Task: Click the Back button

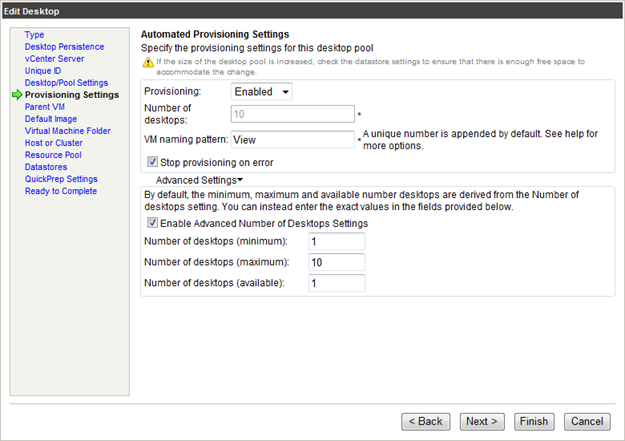Action: (425, 421)
